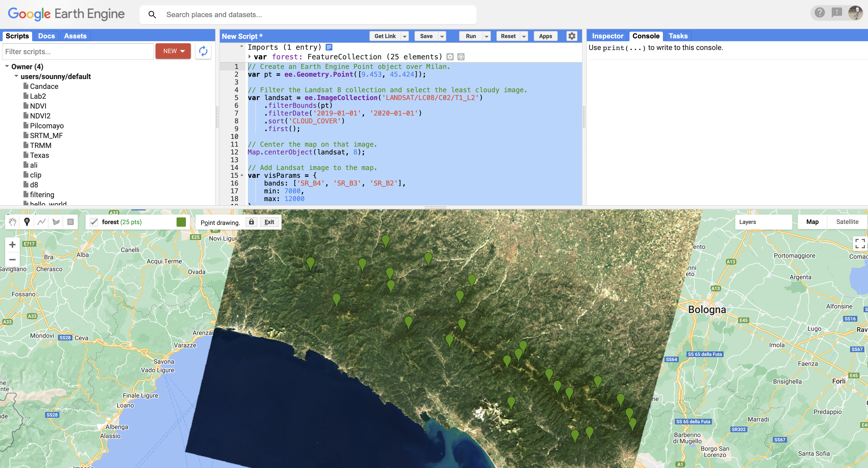The width and height of the screenshot is (868, 468).
Task: Open the NEW script dropdown
Action: pos(173,51)
